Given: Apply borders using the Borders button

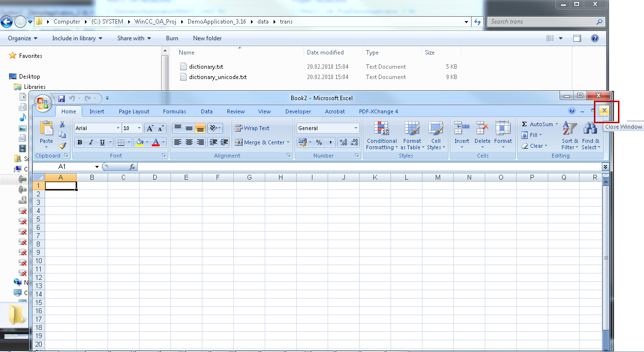Looking at the screenshot, I should pos(120,142).
